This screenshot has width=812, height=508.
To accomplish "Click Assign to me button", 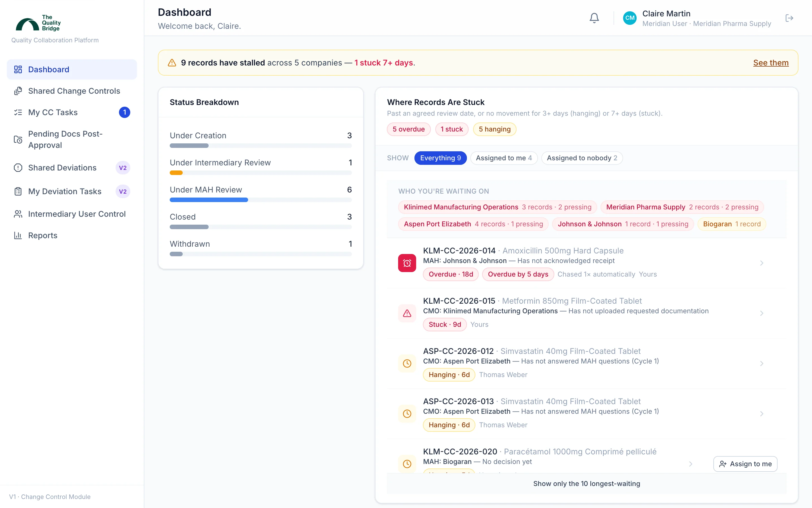I will coord(745,464).
